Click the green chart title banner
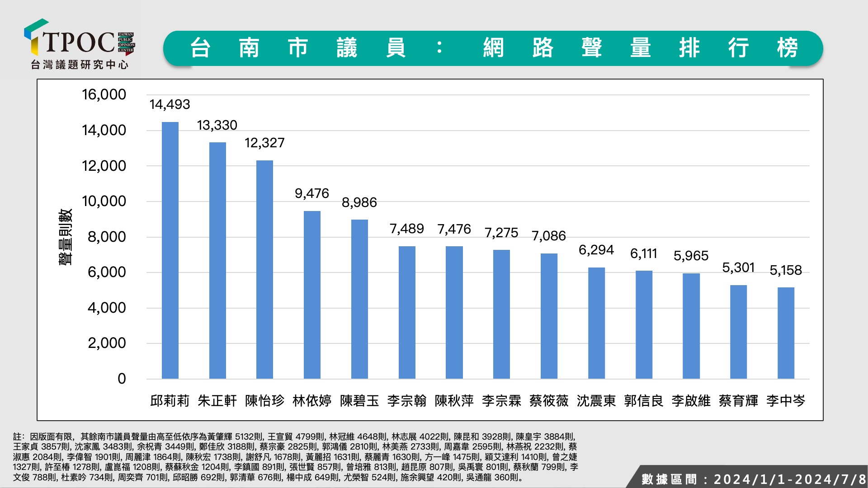Screen dimensions: 868x488 (493, 48)
